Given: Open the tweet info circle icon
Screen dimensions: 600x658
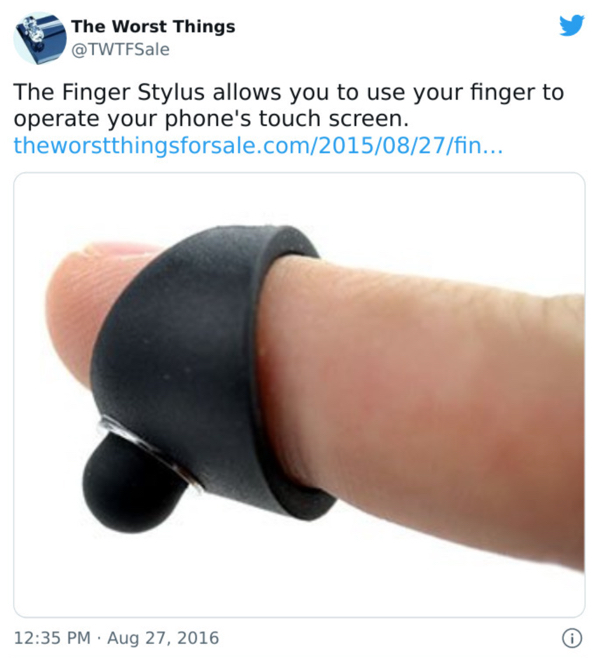Looking at the screenshot, I should (572, 638).
